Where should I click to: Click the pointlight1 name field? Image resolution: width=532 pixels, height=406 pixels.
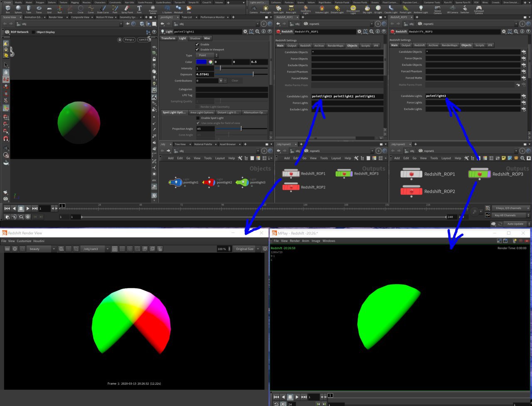(207, 32)
